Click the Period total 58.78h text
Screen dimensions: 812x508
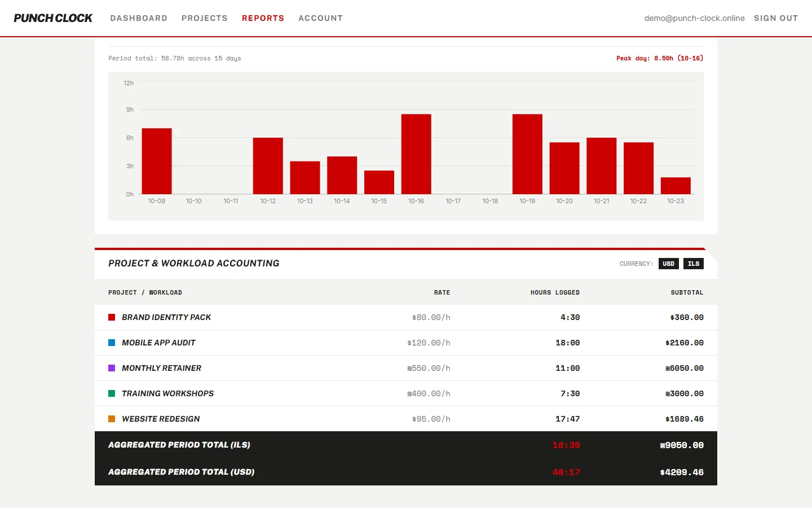pos(174,58)
